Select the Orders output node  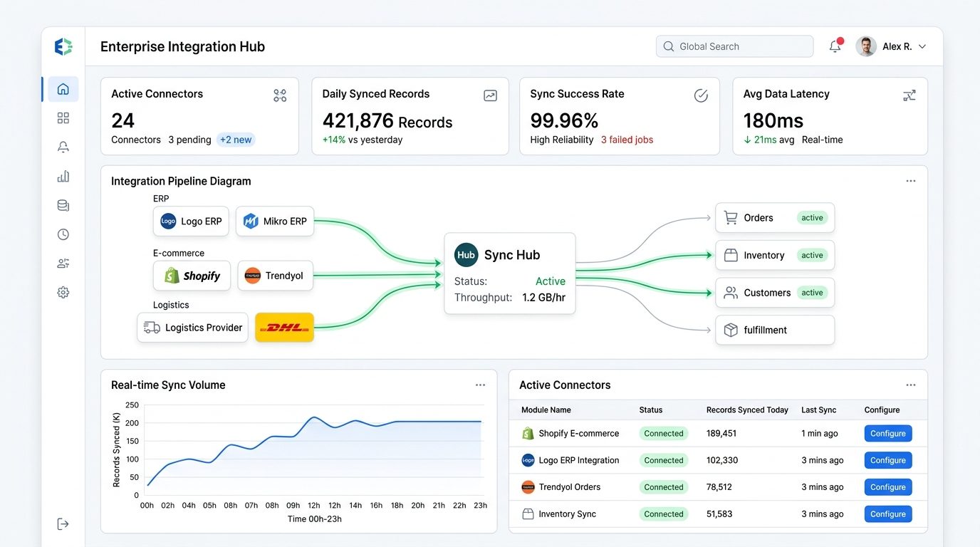pos(775,218)
